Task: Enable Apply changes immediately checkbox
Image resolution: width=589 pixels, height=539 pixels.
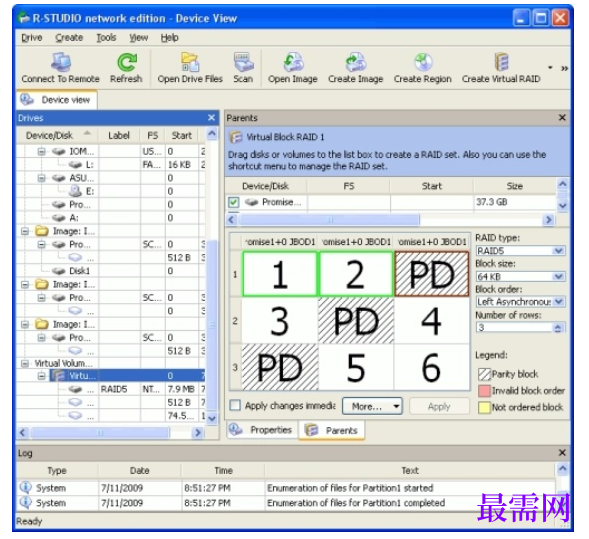Action: click(235, 405)
